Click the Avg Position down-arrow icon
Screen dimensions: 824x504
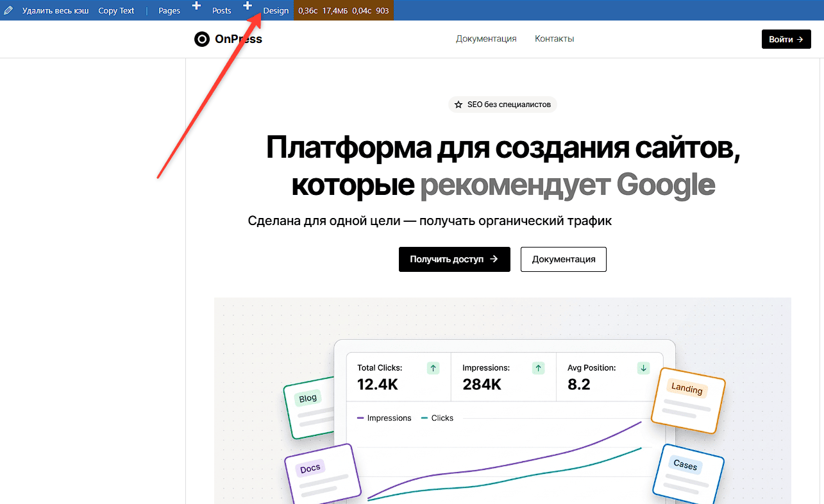point(644,368)
